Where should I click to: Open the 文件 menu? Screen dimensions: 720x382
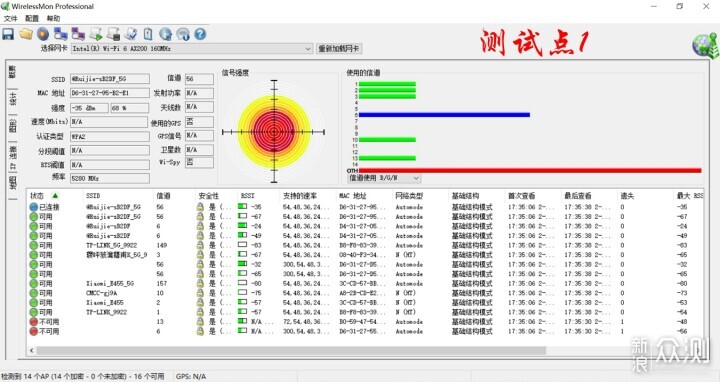pyautogui.click(x=11, y=18)
